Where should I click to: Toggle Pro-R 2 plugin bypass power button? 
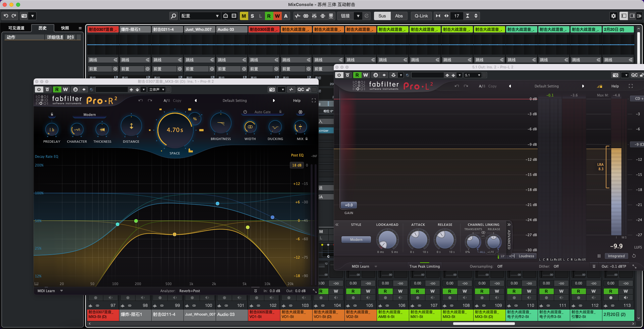coord(39,89)
